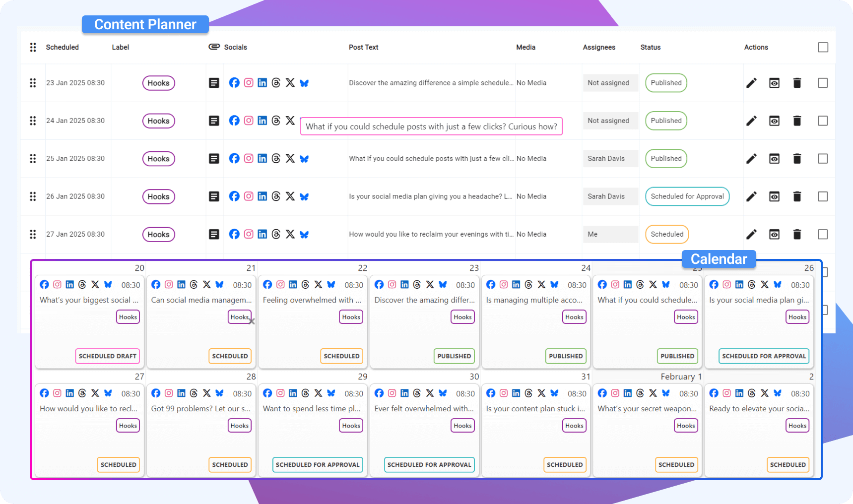853x504 pixels.
Task: Click the Hooks label in 26 Jan 2025 row
Action: click(x=158, y=196)
